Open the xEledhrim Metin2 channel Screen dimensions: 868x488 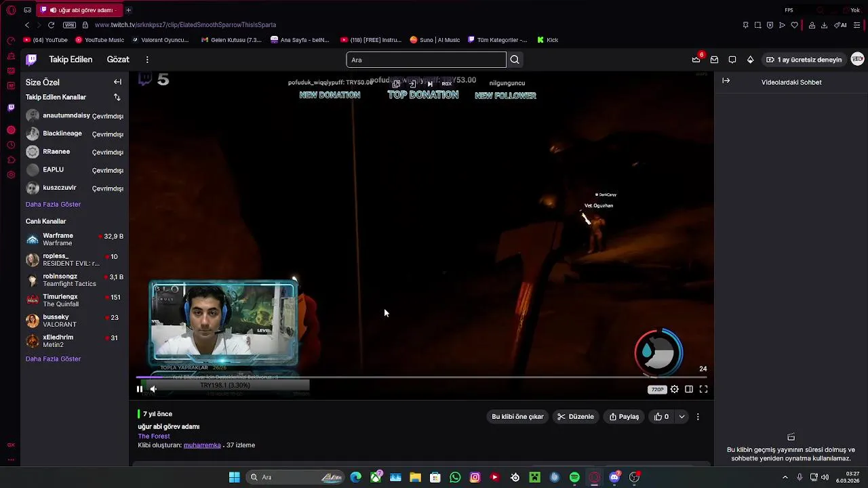pyautogui.click(x=75, y=341)
